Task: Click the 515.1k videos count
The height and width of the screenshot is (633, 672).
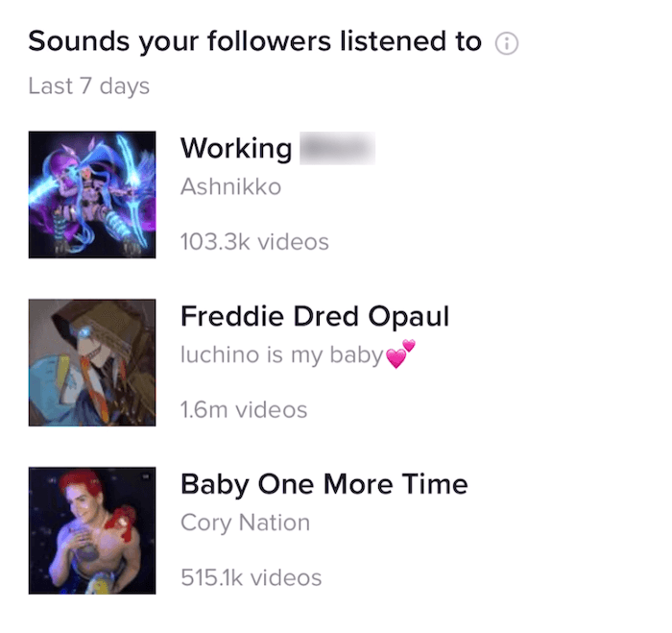Action: (252, 577)
